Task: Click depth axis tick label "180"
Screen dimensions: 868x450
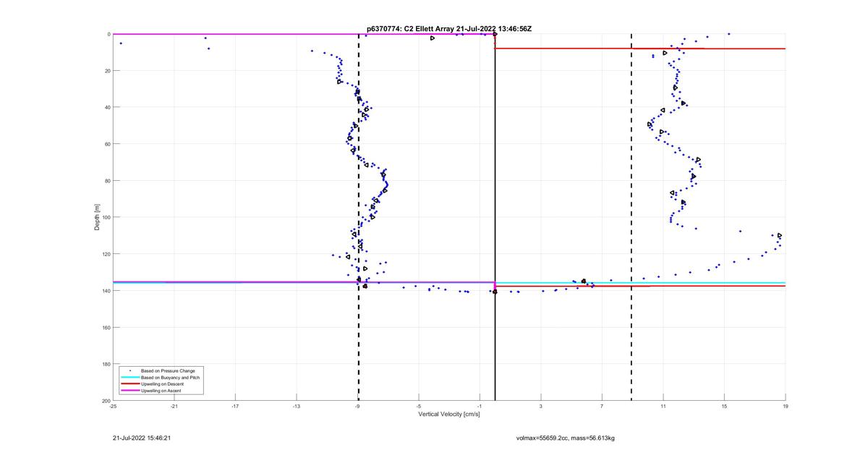Action: coord(105,364)
